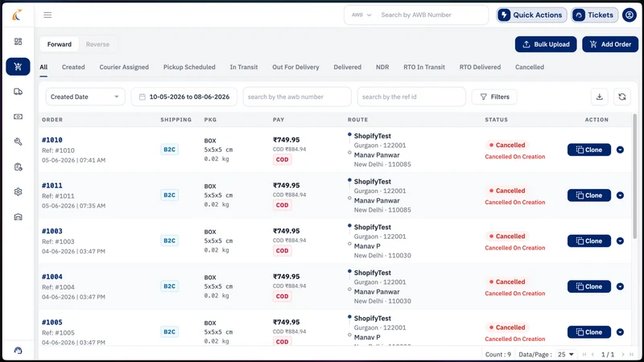Open the tools wrench sidebar icon
Image resolution: width=644 pixels, height=362 pixels.
18,142
